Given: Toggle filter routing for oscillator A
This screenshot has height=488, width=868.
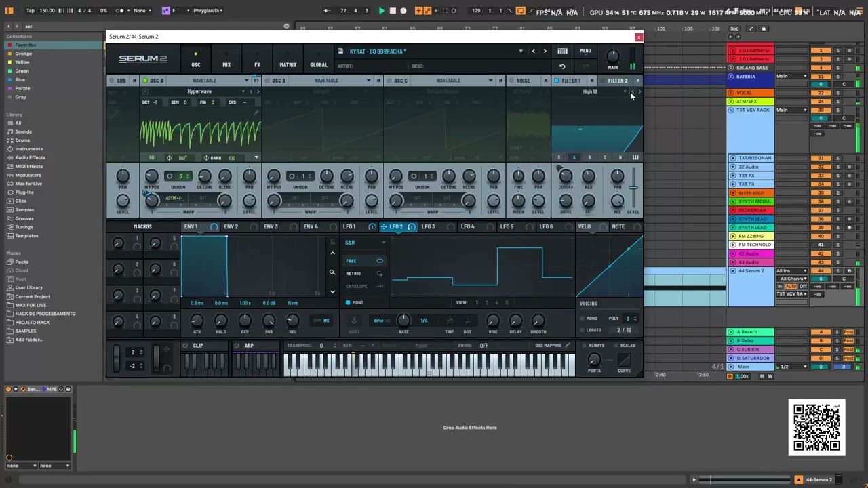Looking at the screenshot, I should tap(574, 157).
